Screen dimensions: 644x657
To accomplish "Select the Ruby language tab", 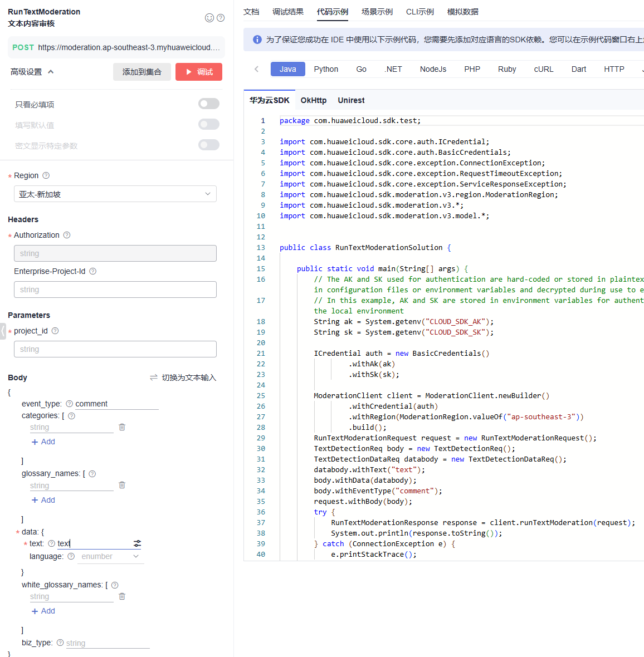I will point(507,69).
